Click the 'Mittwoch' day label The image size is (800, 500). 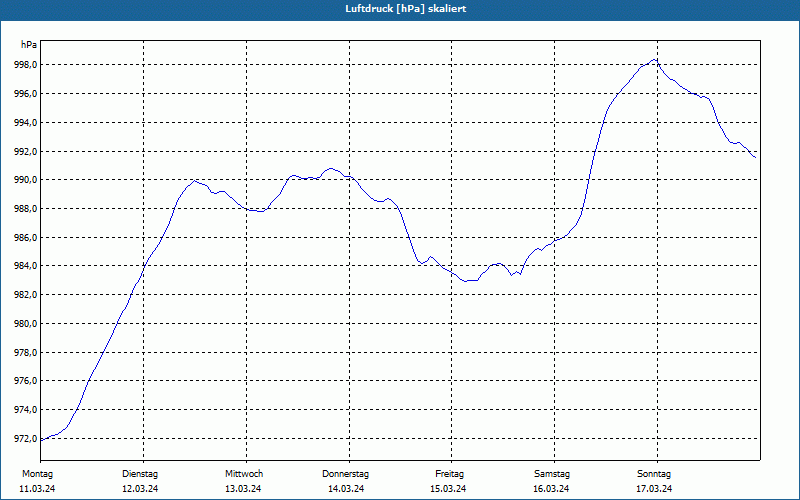(x=244, y=474)
